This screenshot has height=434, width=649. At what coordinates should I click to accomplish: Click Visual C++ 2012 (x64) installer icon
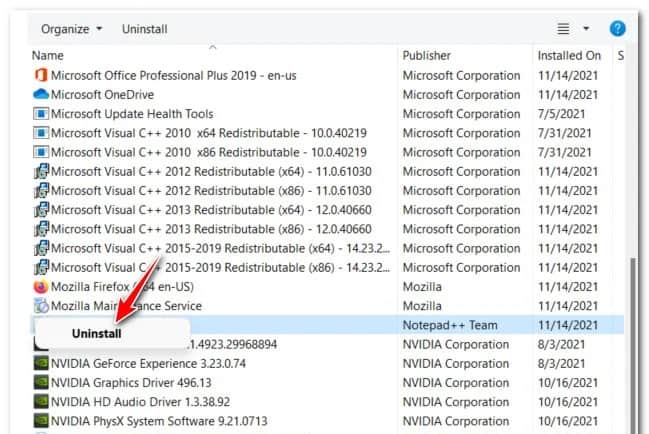click(41, 171)
